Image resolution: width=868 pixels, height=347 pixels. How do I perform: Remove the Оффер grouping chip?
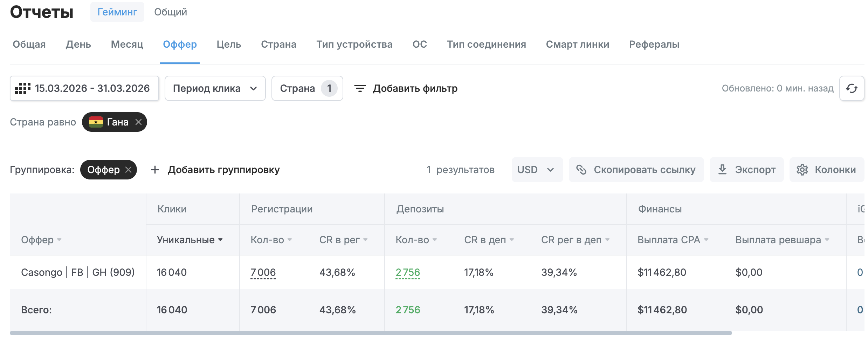pos(129,170)
